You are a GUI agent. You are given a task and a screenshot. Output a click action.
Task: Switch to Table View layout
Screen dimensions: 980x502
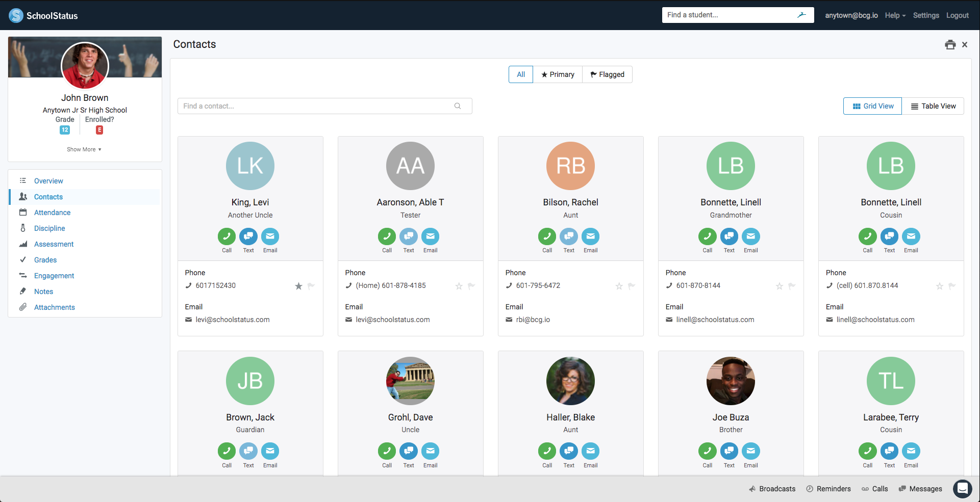click(933, 106)
